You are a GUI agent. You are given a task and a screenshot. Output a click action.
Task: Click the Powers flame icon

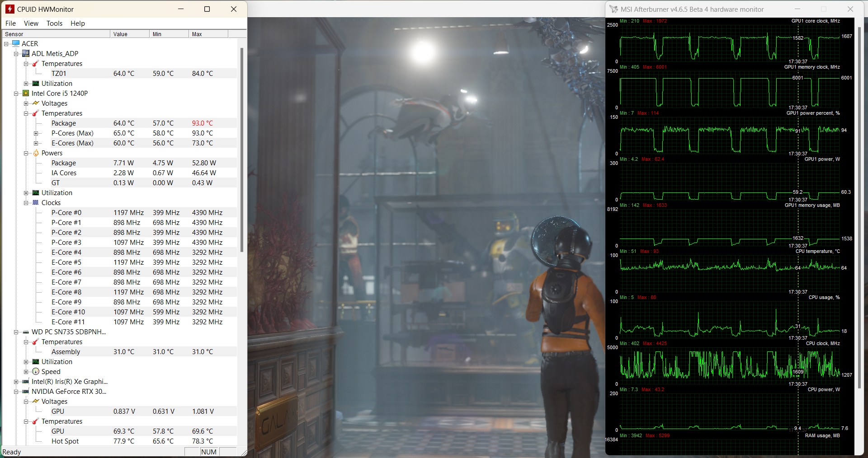coord(36,153)
